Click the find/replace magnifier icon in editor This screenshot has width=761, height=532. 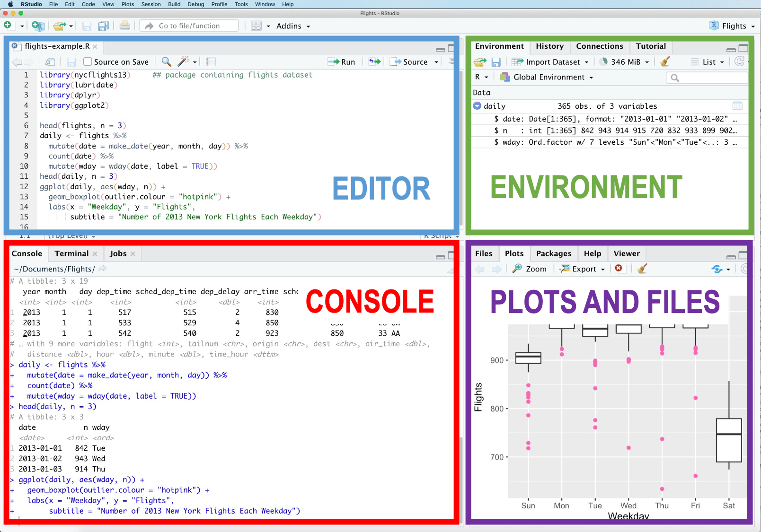pos(166,61)
